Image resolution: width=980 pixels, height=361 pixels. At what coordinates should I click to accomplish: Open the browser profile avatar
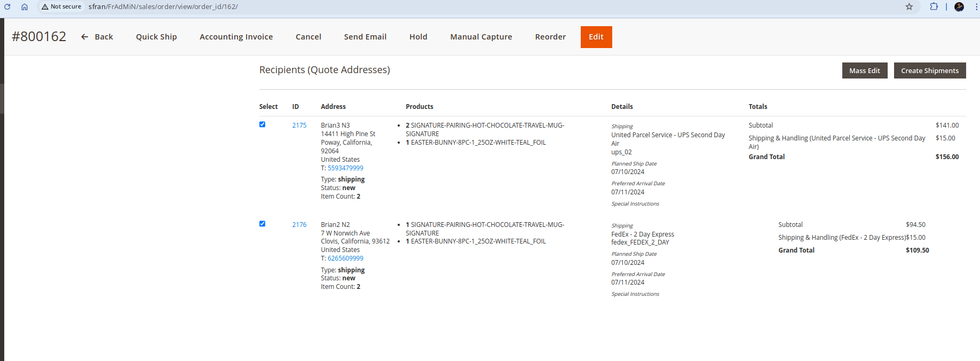pyautogui.click(x=959, y=7)
